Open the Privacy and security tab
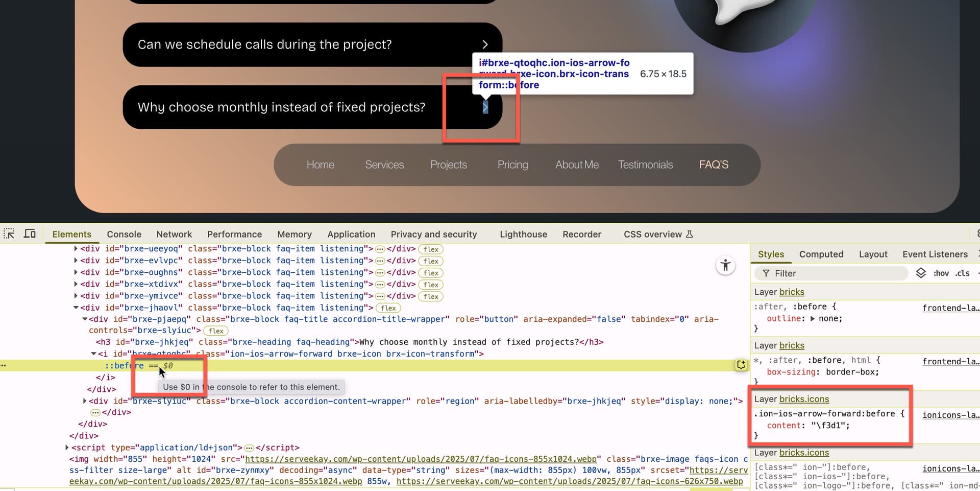The width and height of the screenshot is (980, 491). pos(434,234)
